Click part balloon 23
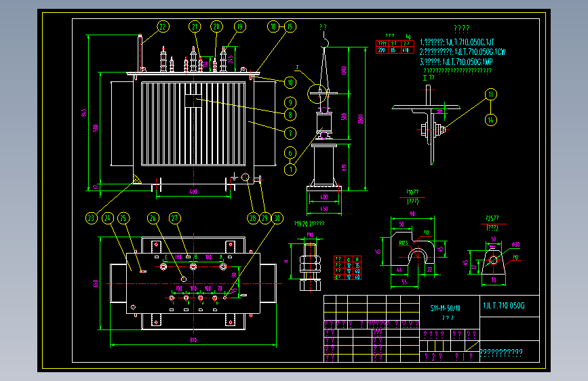The image size is (588, 381). 91,218
